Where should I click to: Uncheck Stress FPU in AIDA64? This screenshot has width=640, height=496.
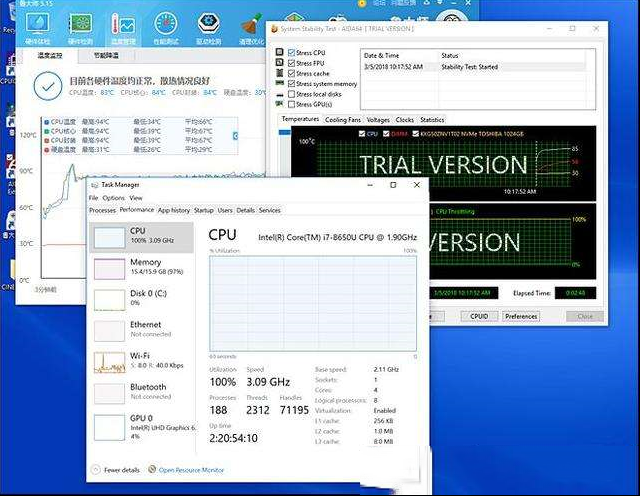coord(291,63)
